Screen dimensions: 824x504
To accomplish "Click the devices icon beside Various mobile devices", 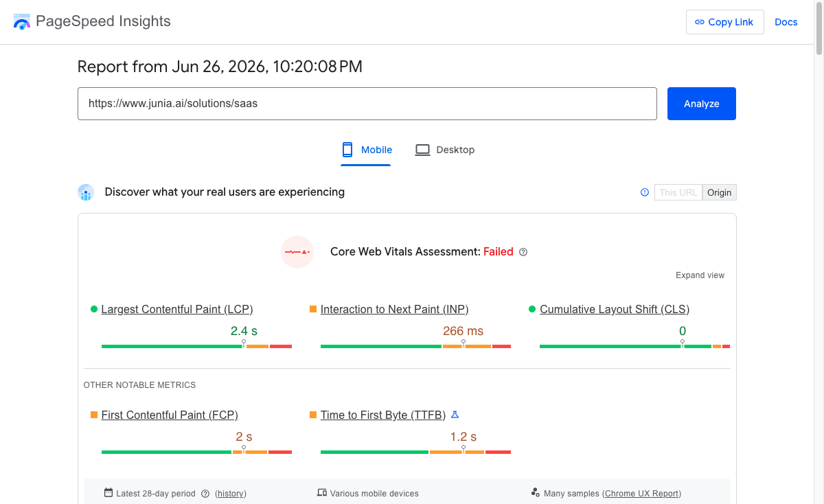I will [x=321, y=493].
